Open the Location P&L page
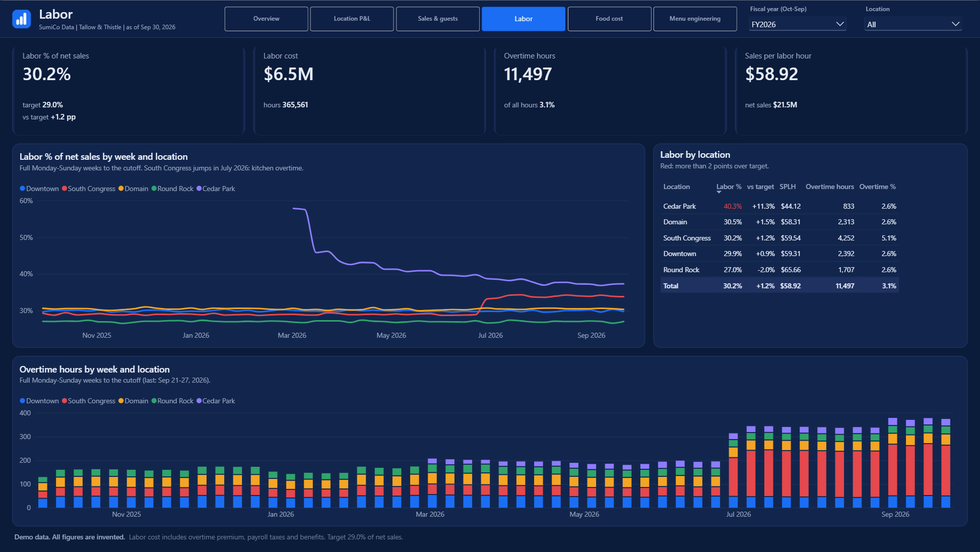 pyautogui.click(x=352, y=19)
